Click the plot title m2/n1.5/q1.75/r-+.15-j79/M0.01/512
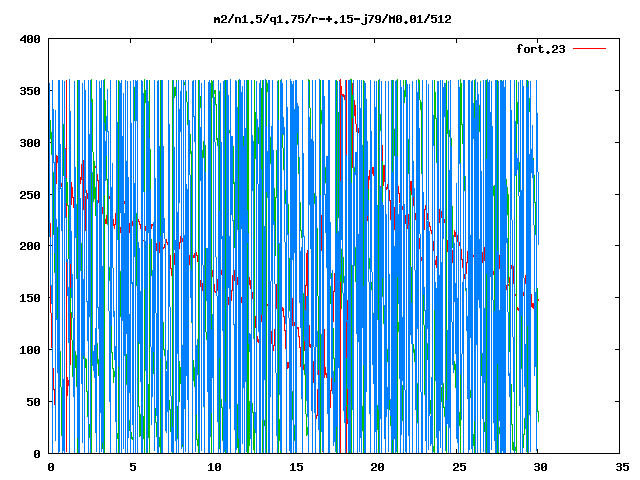This screenshot has height=480, width=640. pyautogui.click(x=333, y=19)
